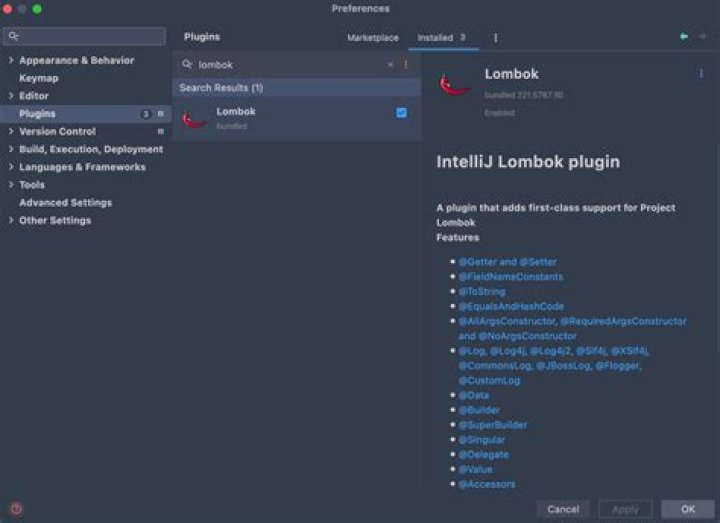Open the @SuperBuilder link
Screen dimensions: 720x523
(x=493, y=425)
